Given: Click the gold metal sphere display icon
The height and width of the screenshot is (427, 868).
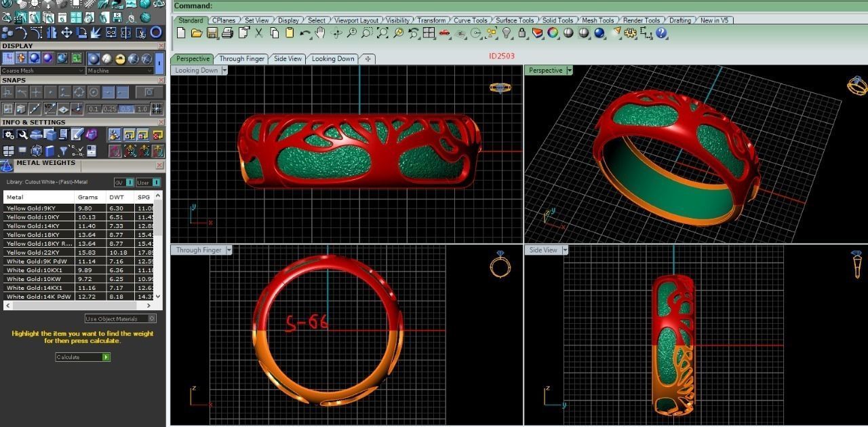Looking at the screenshot, I should (x=121, y=58).
